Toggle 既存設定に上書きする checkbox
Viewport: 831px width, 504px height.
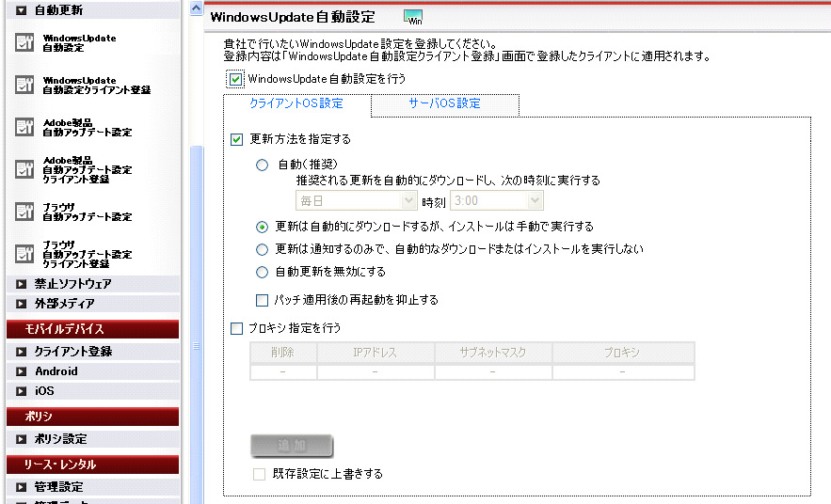coord(259,474)
